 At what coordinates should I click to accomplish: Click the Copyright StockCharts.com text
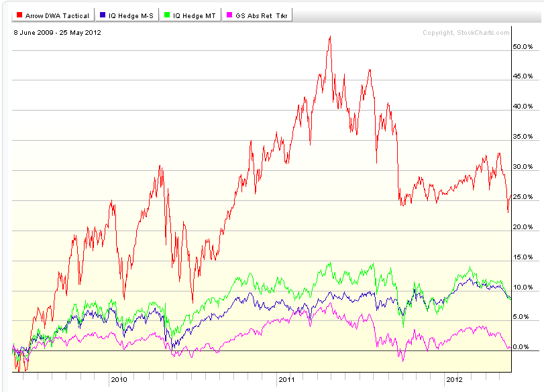pyautogui.click(x=466, y=32)
